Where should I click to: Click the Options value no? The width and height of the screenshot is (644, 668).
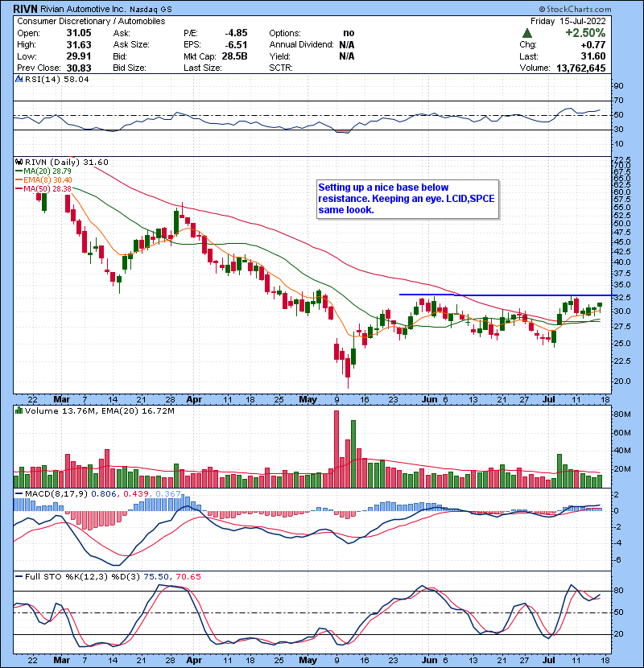click(349, 33)
